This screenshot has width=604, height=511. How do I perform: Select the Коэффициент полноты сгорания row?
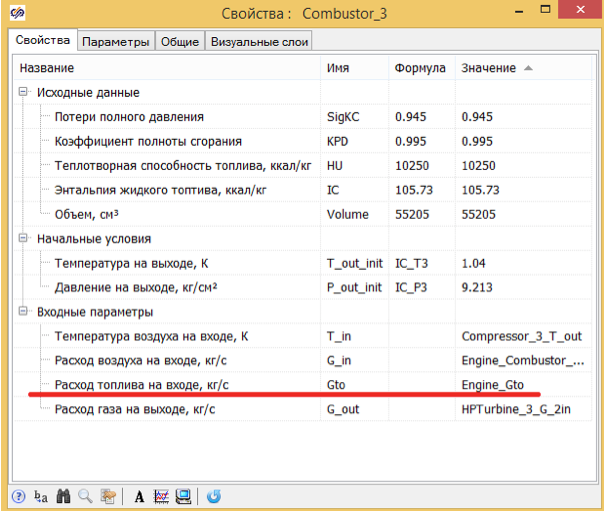(x=303, y=141)
